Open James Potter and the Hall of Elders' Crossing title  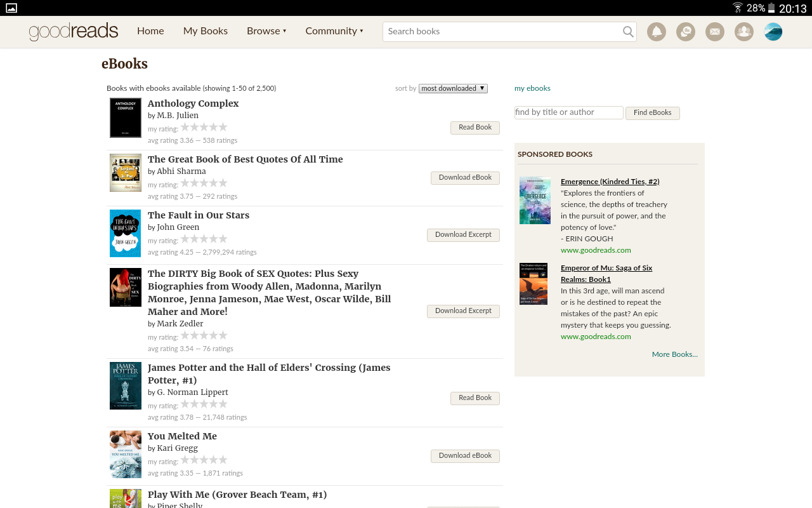(269, 374)
